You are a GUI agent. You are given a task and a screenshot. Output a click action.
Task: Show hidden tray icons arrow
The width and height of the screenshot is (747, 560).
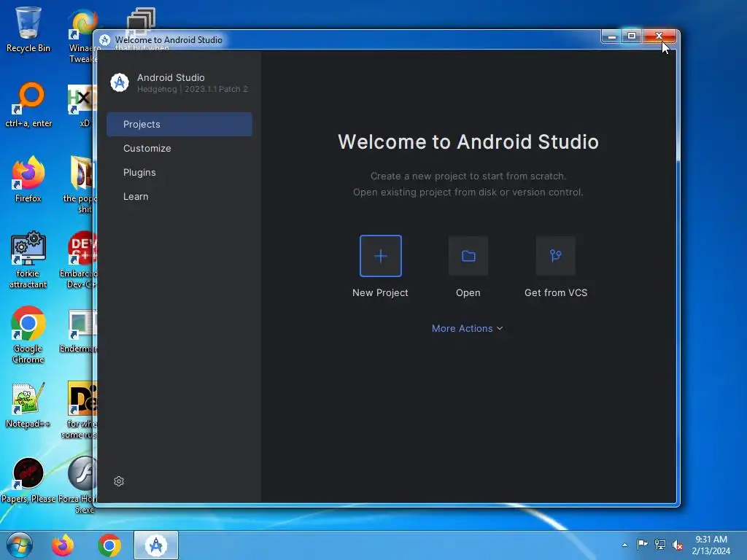point(624,545)
